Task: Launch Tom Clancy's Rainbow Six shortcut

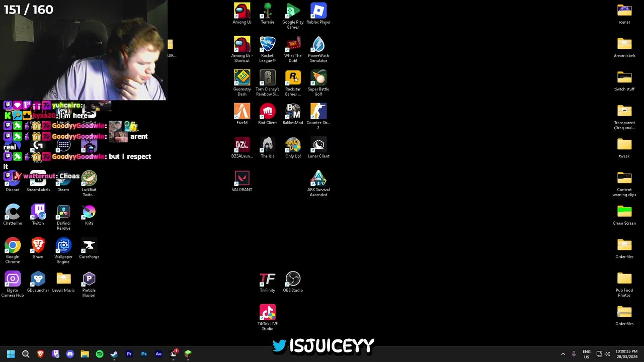Action: coord(267,83)
